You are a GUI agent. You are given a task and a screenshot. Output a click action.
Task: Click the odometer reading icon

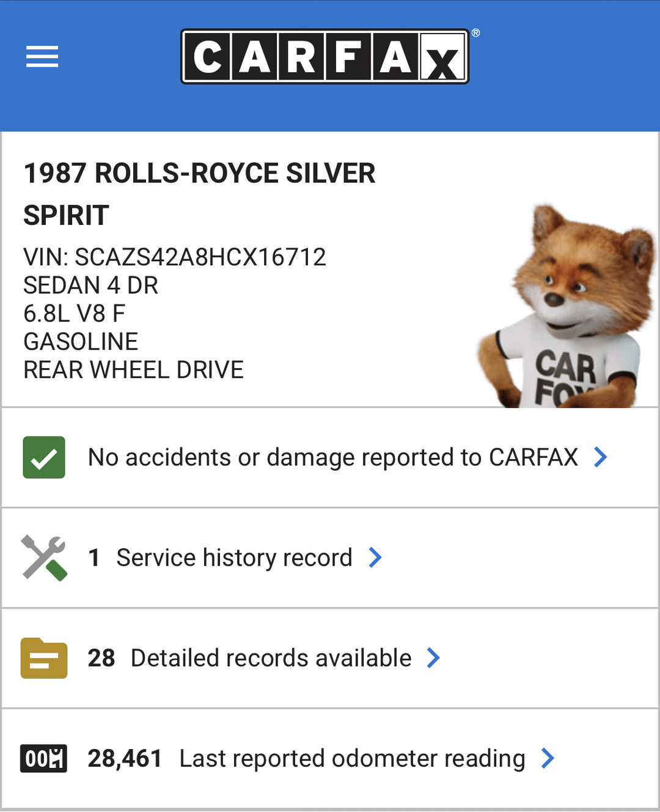coord(43,758)
